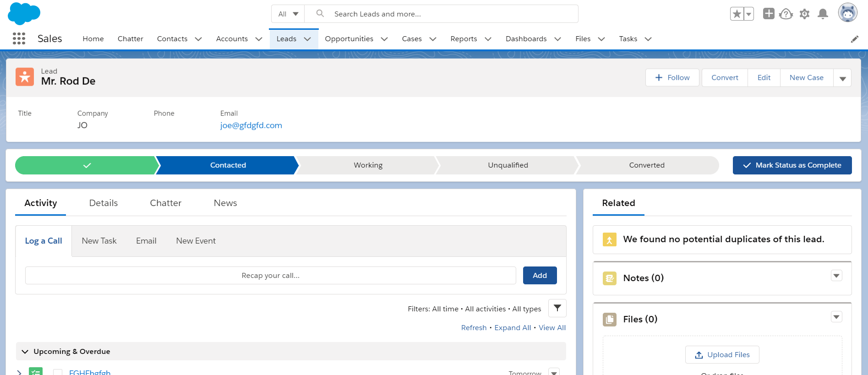Screen dimensions: 868x375
Task: Click the green task icon for FGHFhgfgh
Action: click(x=36, y=371)
